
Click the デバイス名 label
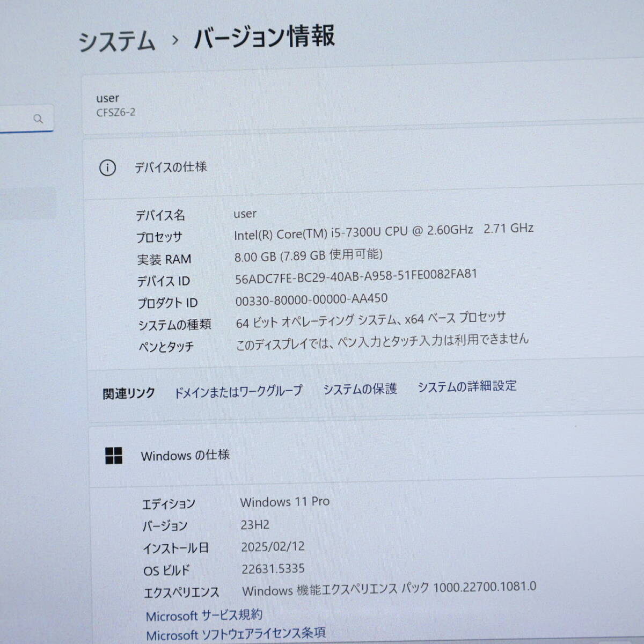[x=160, y=215]
